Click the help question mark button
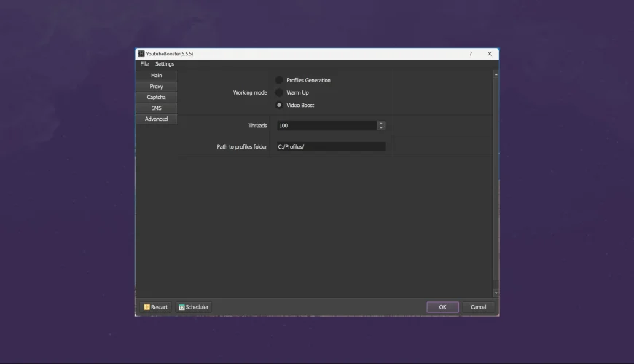634x364 pixels. coord(471,54)
